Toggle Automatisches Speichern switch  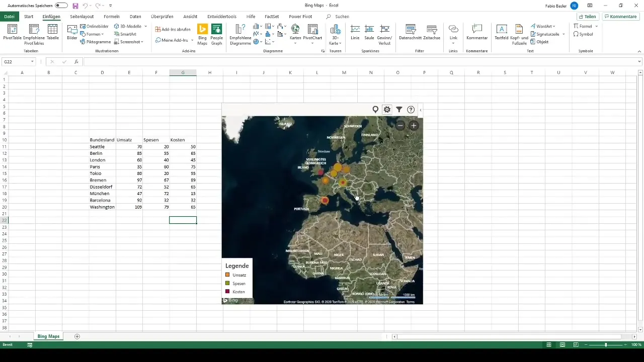(61, 6)
